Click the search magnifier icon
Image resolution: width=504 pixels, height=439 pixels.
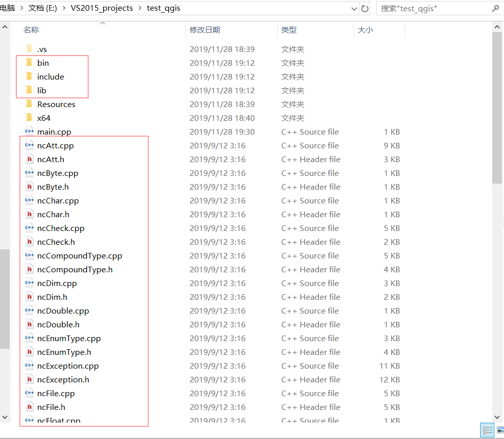pos(495,8)
